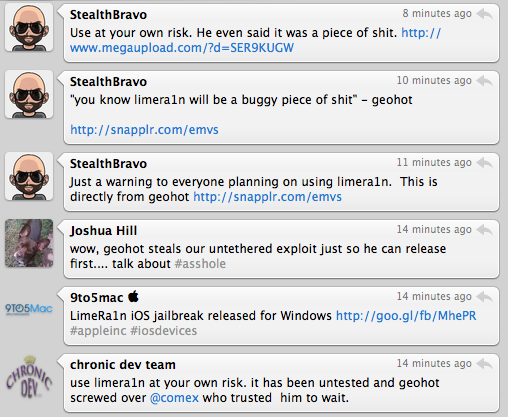Click the Joshua Hill username

[x=103, y=231]
